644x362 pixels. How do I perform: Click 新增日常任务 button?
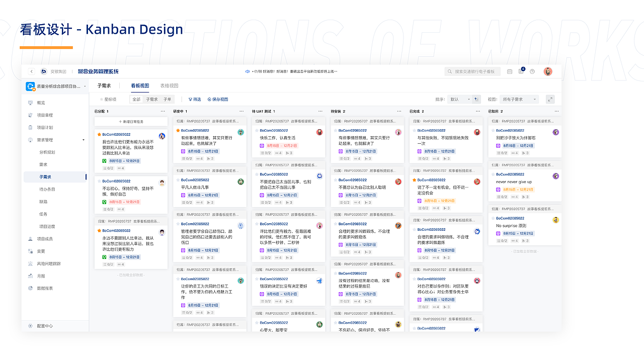pos(131,122)
